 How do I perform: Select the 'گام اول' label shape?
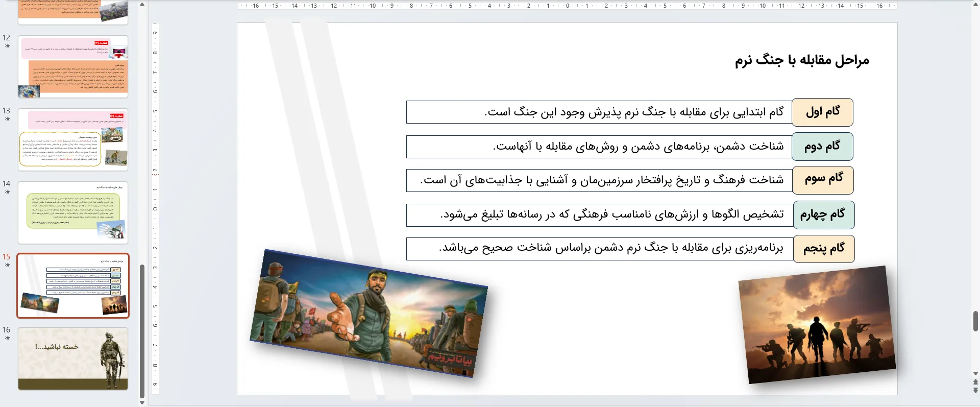point(822,112)
